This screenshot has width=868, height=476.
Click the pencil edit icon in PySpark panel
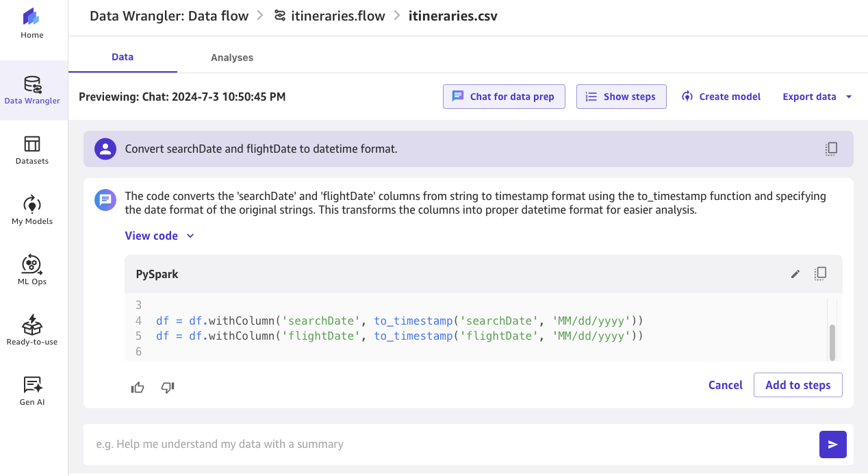pos(795,274)
